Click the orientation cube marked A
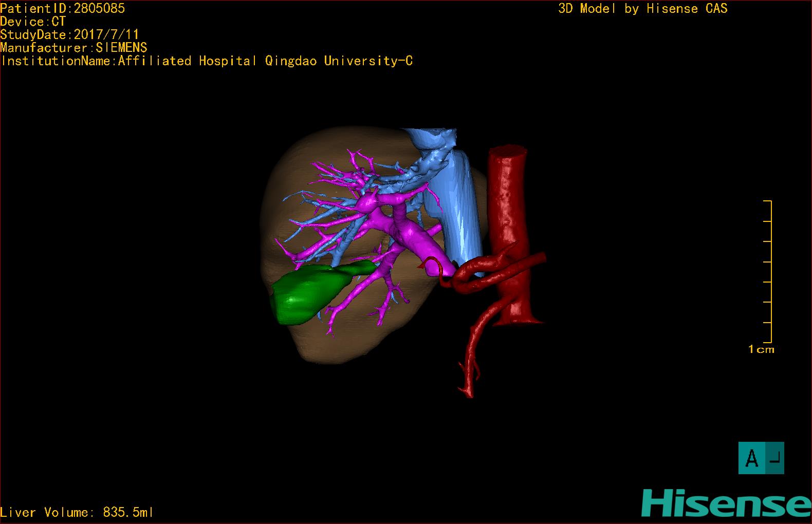Image resolution: width=812 pixels, height=524 pixels. [x=761, y=458]
